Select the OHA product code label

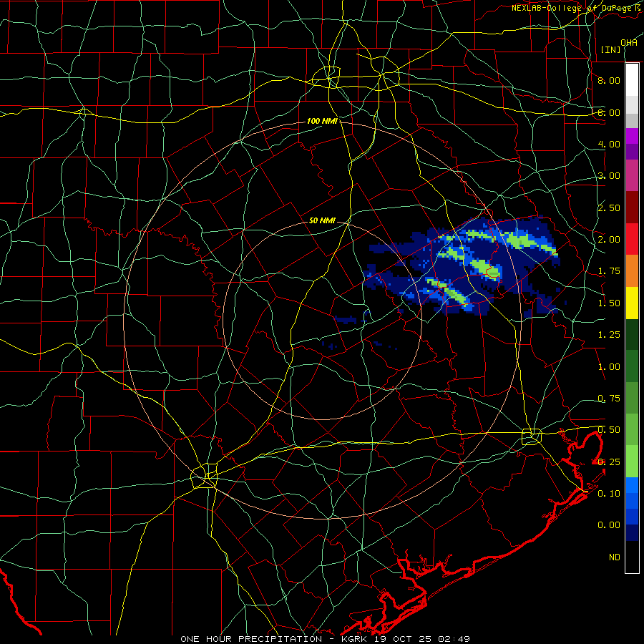629,43
